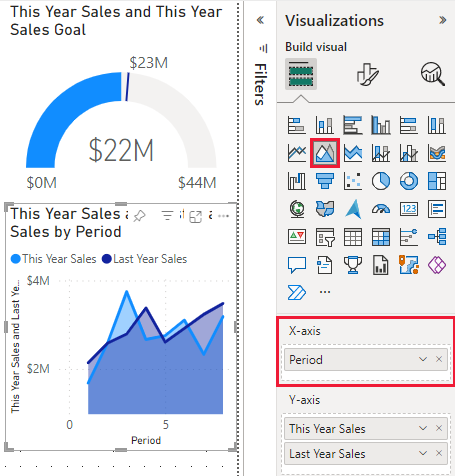
Task: Click the Period field in X-axis well
Action: pos(366,360)
